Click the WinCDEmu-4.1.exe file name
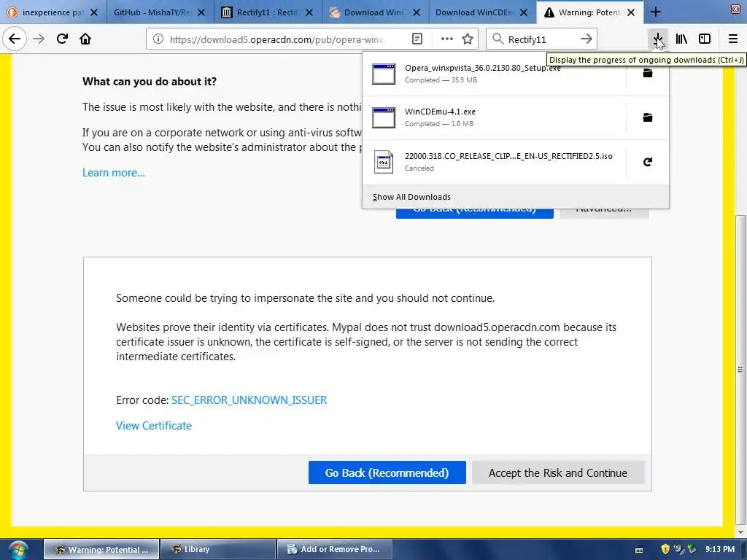This screenshot has width=747, height=560. (x=440, y=112)
